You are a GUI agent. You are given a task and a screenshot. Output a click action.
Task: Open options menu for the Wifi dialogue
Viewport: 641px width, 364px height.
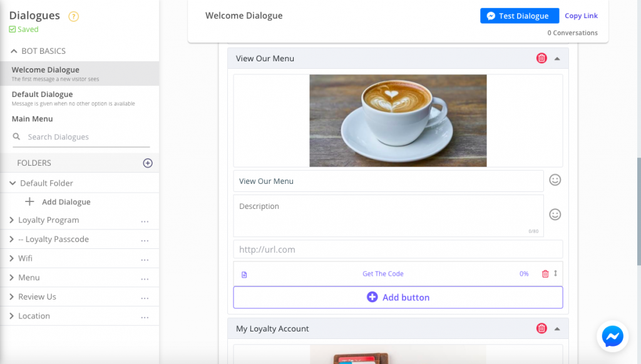pos(145,258)
